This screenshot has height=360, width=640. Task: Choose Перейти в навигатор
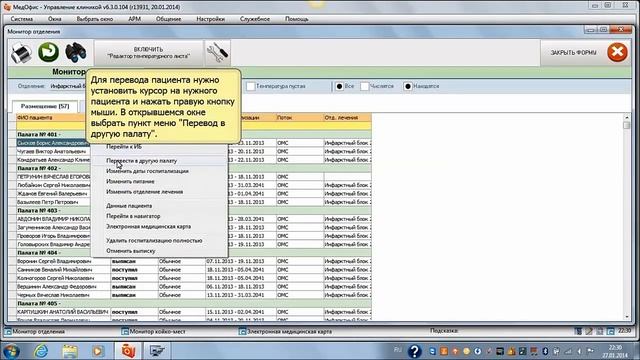point(159,216)
